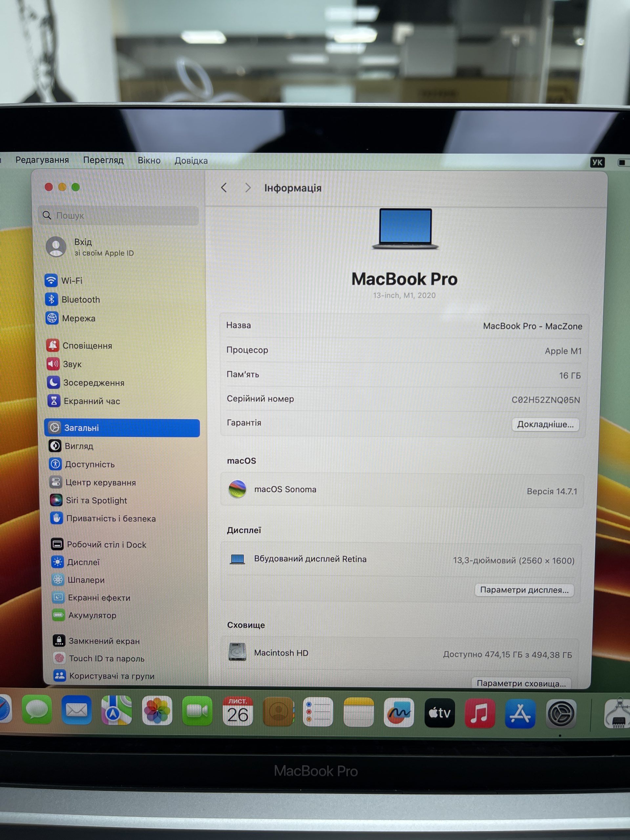The image size is (630, 840).
Task: Select Touch ID та пароль
Action: coord(99,659)
